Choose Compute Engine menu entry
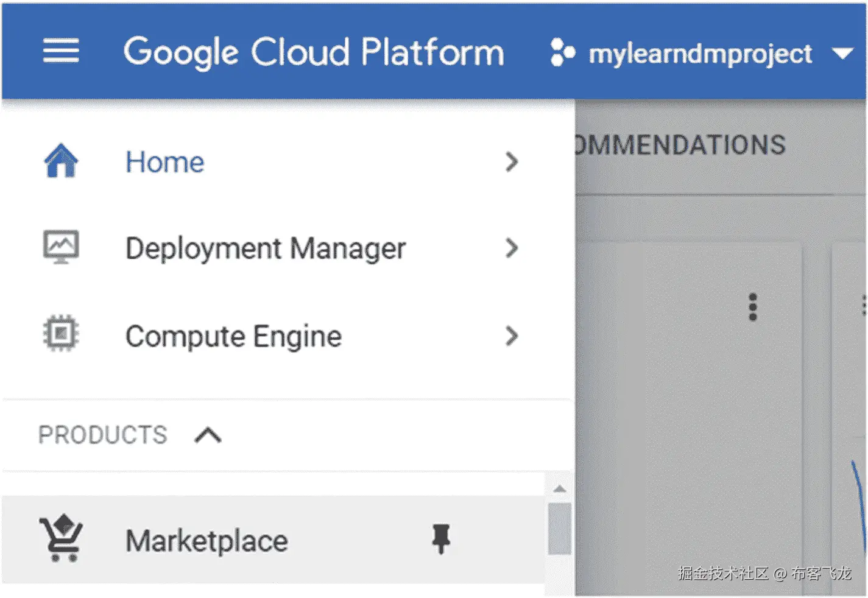 tap(233, 337)
